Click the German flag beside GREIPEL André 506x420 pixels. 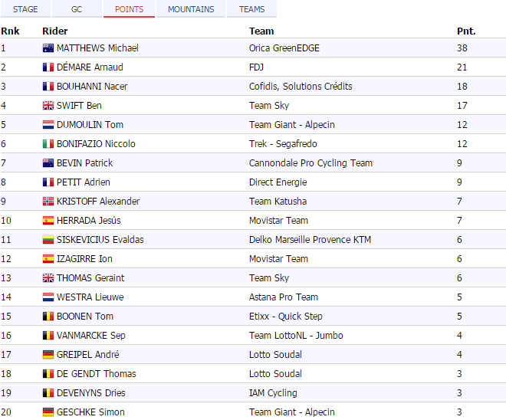click(48, 355)
